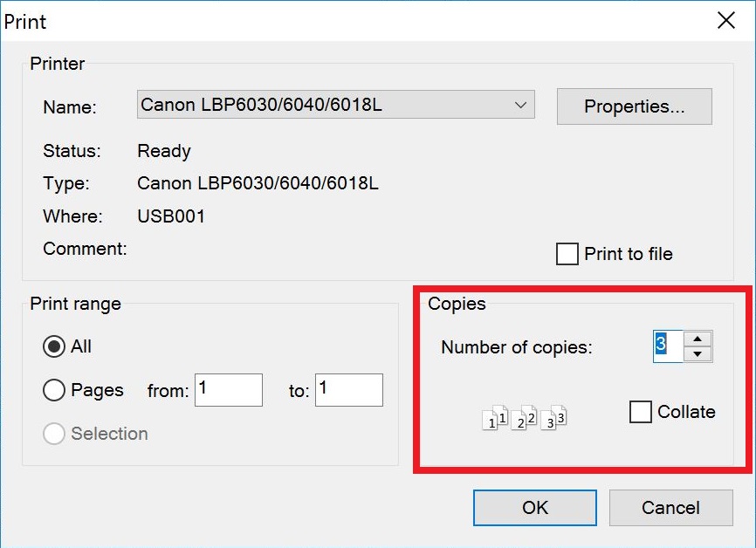This screenshot has width=756, height=548.
Task: Click the 'to' page number field
Action: coord(349,390)
